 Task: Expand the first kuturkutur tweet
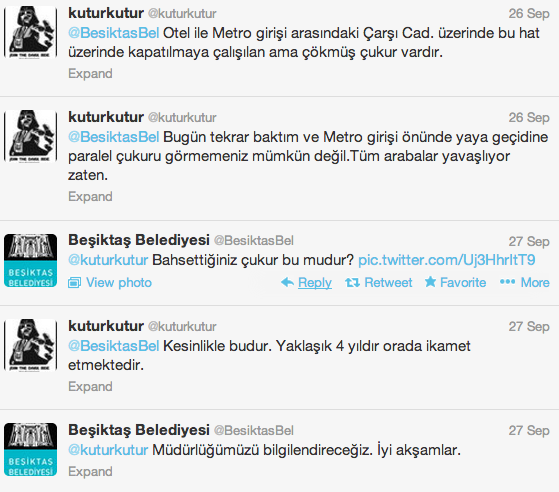pos(90,73)
